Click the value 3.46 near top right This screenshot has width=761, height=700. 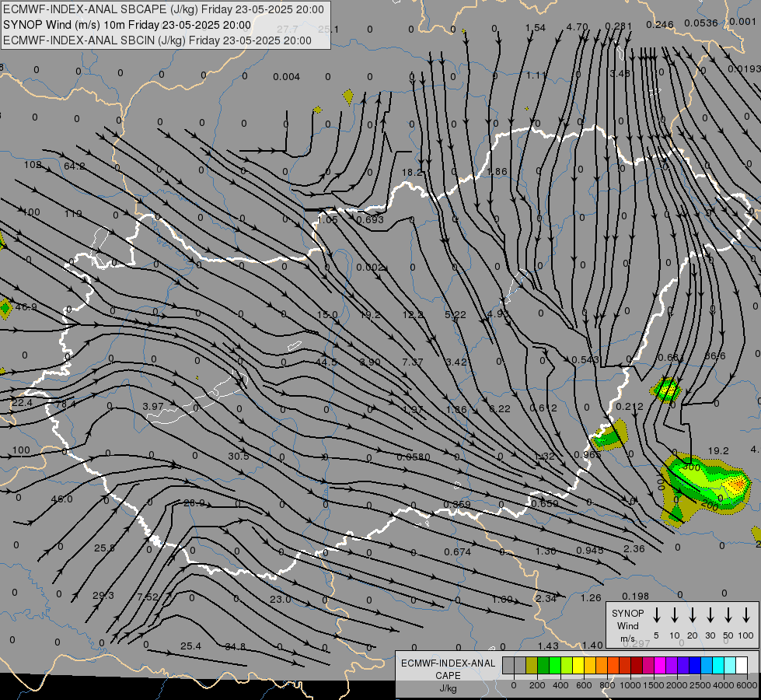(x=620, y=73)
